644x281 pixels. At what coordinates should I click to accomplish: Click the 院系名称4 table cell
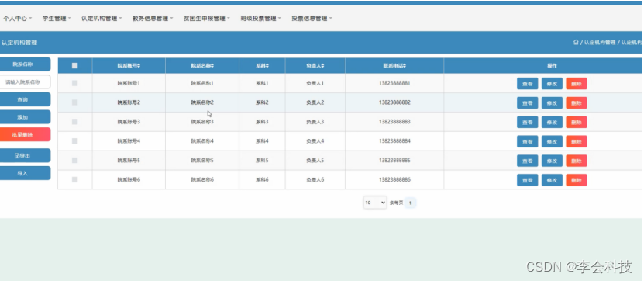tap(202, 141)
